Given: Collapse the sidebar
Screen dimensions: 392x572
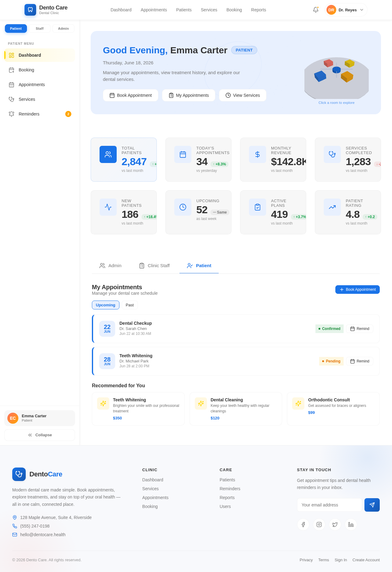Looking at the screenshot, I should point(40,435).
